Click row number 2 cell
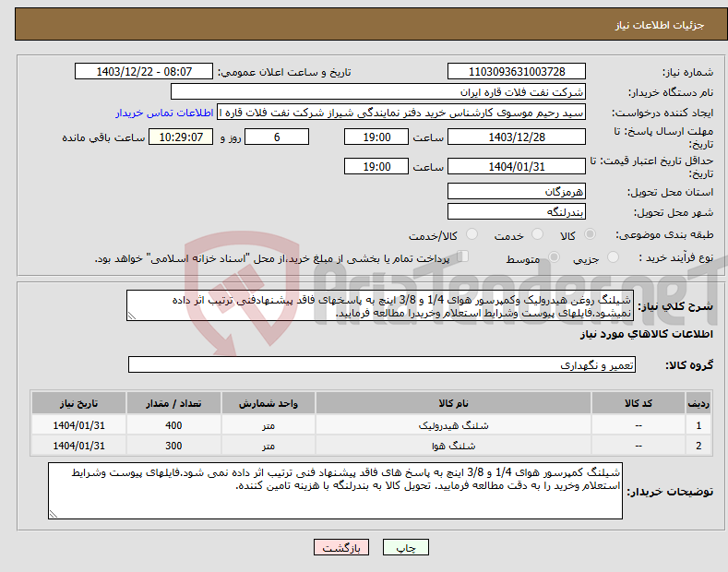The image size is (728, 572). tap(698, 446)
